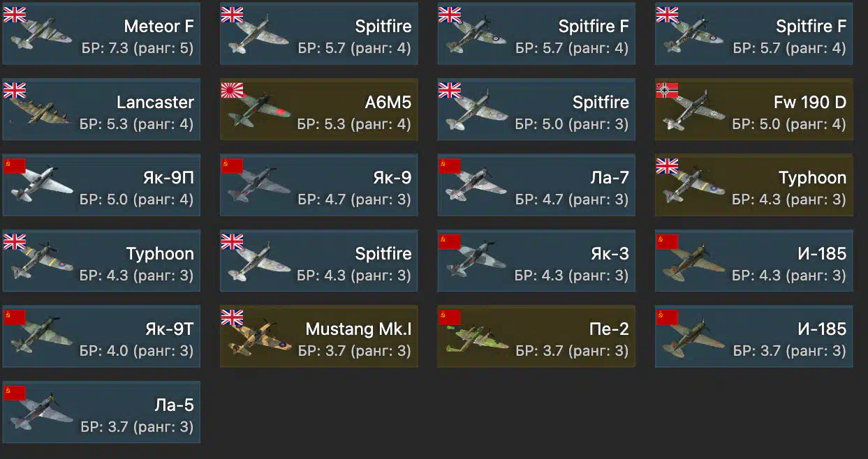Open the И-185 card with BR 4.3
Image resolution: width=868 pixels, height=459 pixels.
click(754, 260)
